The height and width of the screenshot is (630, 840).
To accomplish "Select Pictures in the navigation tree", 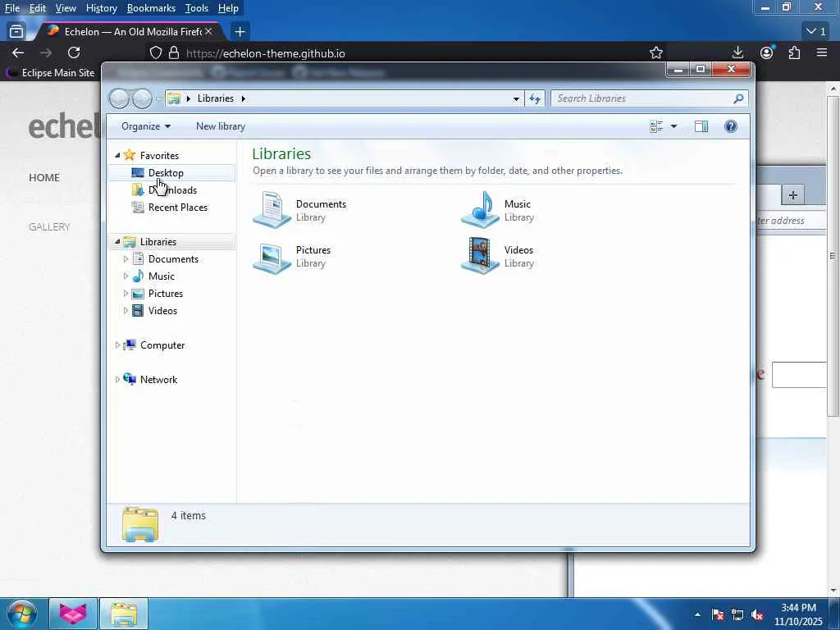I will 166,294.
